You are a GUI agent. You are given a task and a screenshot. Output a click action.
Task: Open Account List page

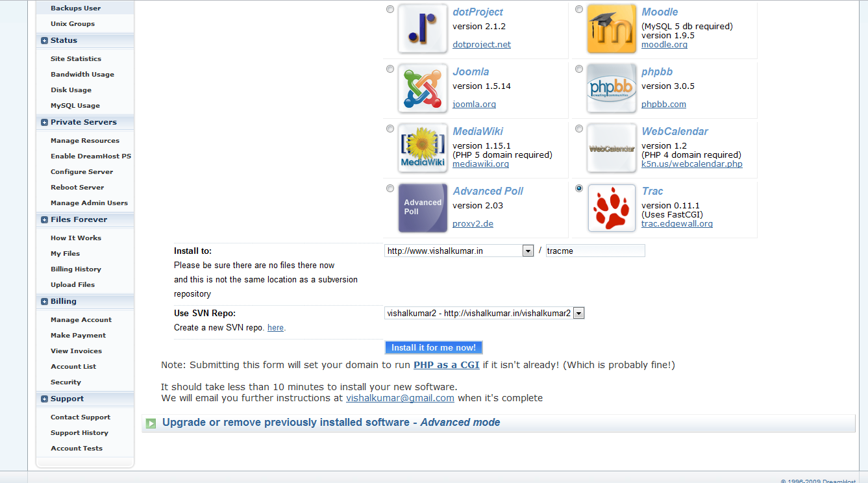[73, 367]
